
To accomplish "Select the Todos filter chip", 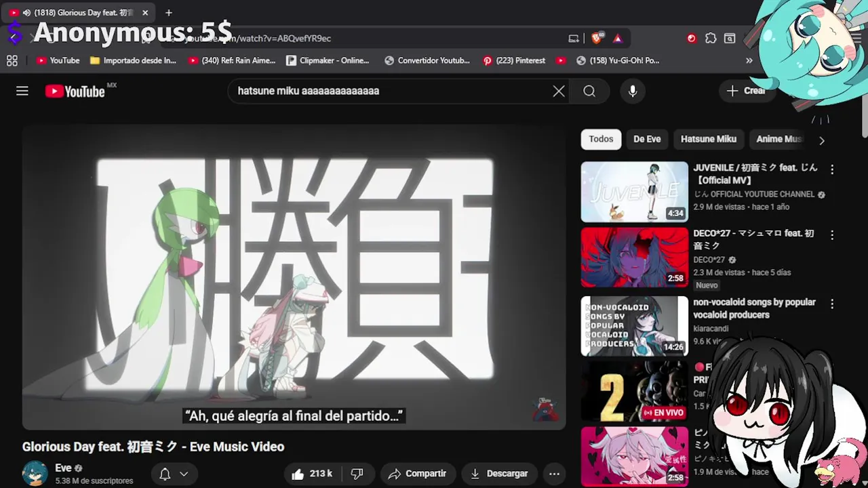I will pos(601,139).
